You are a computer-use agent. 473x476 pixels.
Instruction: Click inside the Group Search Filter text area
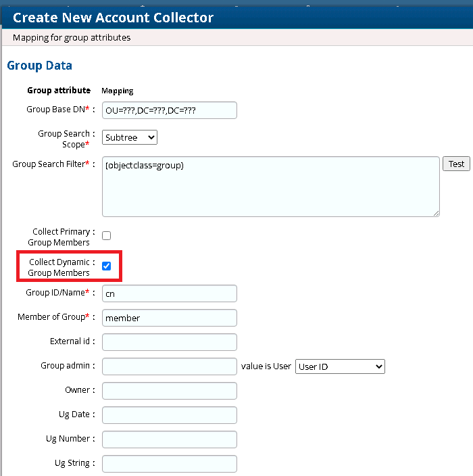(270, 186)
